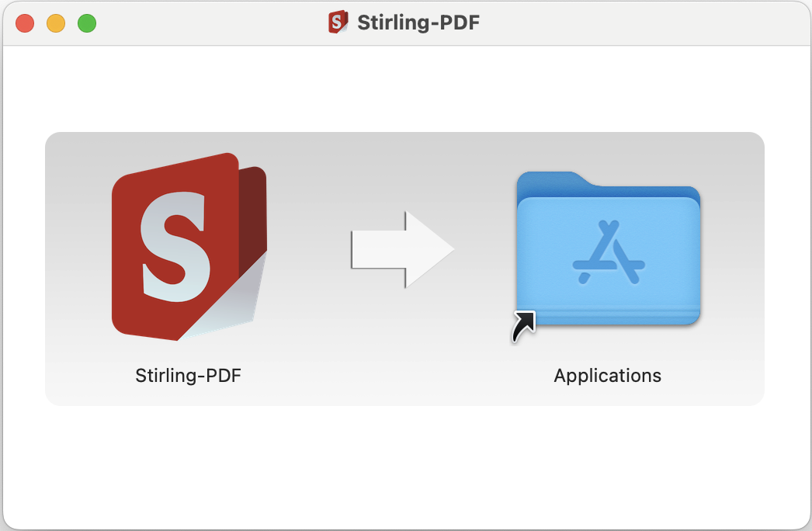Zoom the window using the green button

click(87, 23)
